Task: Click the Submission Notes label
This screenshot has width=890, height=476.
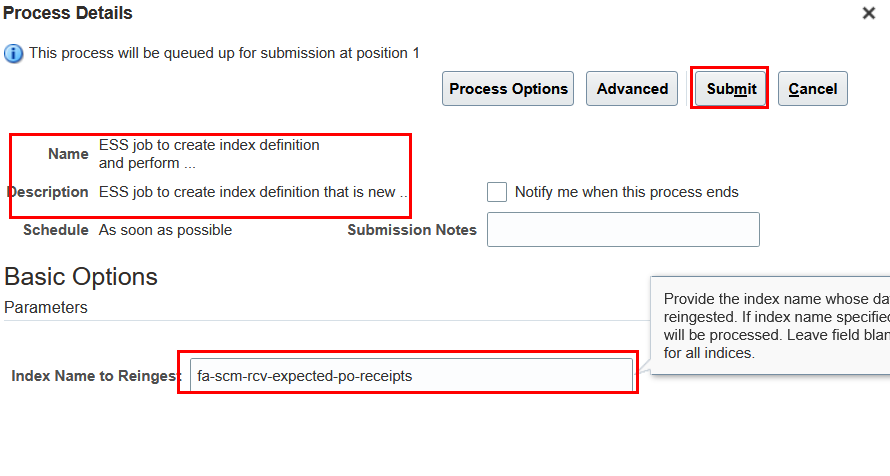Action: 412,230
